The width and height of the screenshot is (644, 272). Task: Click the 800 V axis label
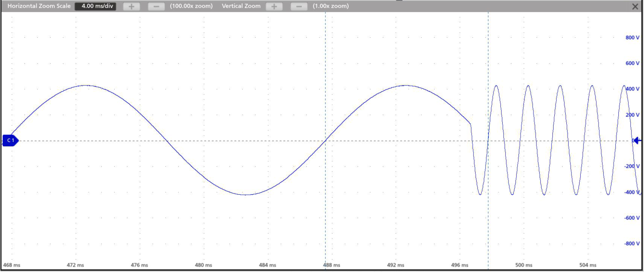tap(632, 37)
